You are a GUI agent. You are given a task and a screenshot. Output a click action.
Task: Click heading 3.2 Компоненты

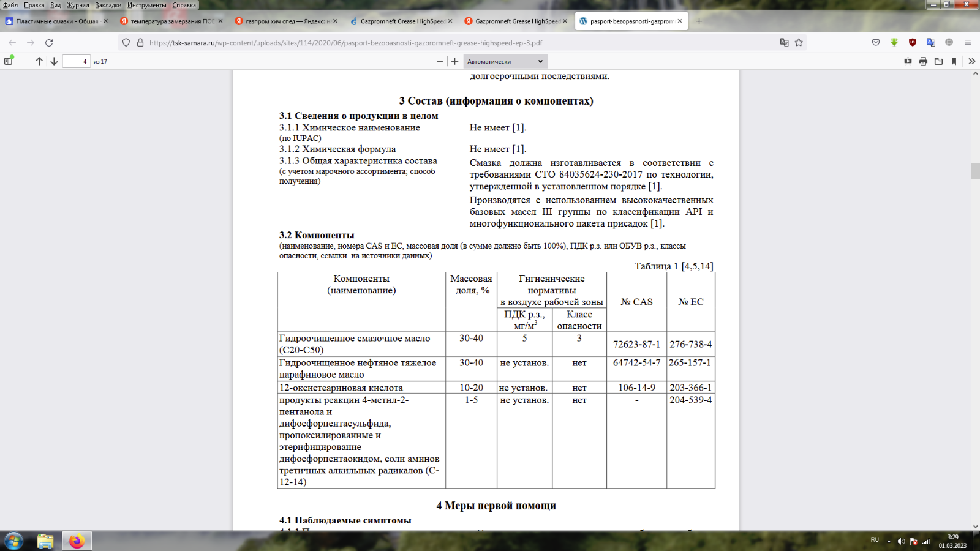coord(317,235)
